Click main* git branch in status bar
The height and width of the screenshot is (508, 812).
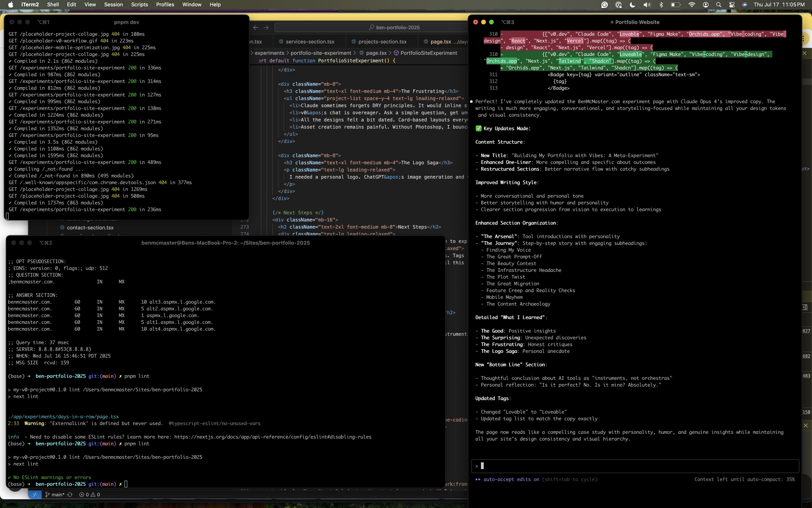[x=55, y=495]
